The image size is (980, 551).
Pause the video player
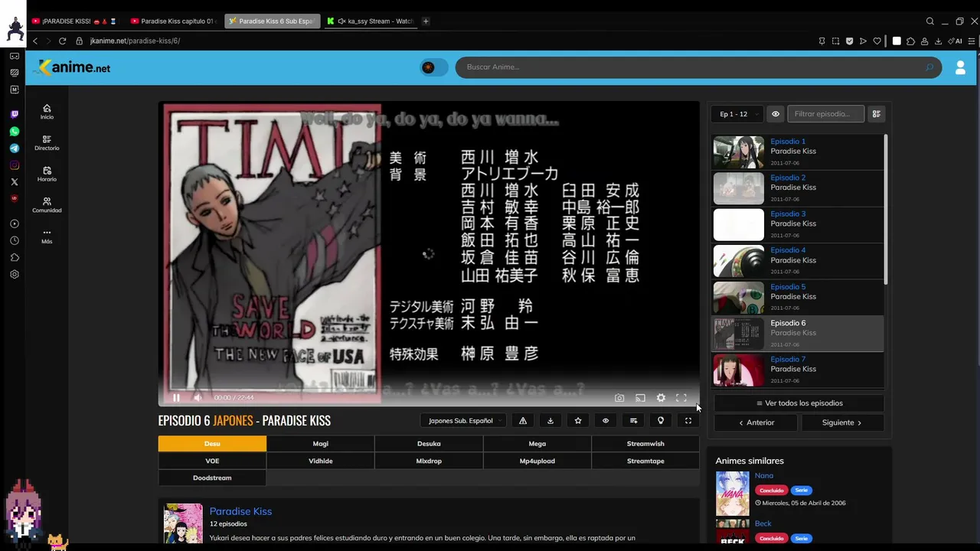176,398
